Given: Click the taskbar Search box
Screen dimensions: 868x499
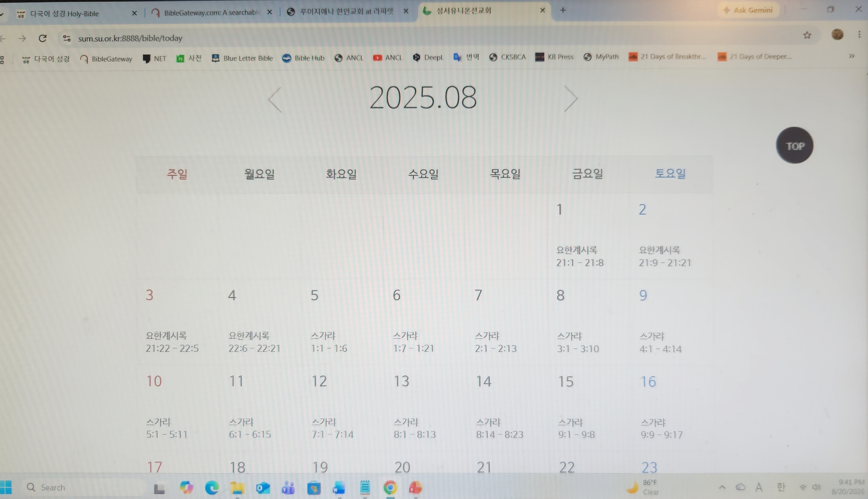Looking at the screenshot, I should 84,487.
